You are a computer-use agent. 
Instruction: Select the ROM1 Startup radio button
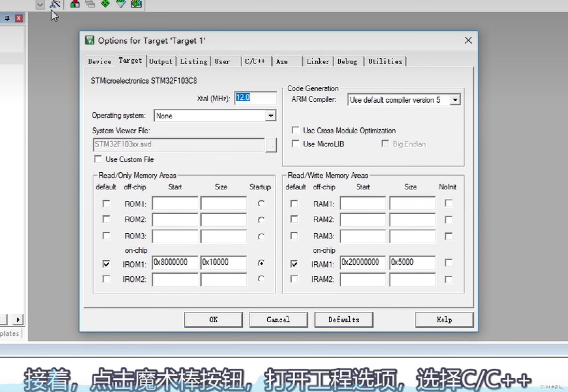click(261, 203)
